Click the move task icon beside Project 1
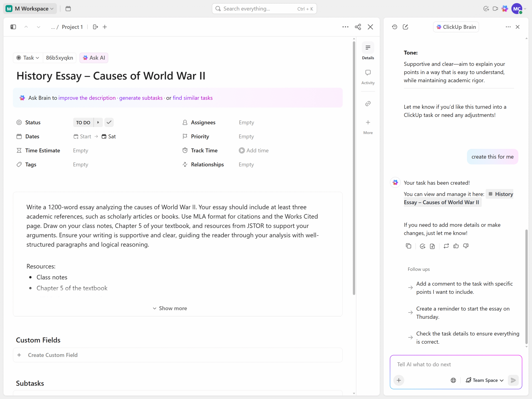Viewport: 532px width, 399px height. click(95, 27)
